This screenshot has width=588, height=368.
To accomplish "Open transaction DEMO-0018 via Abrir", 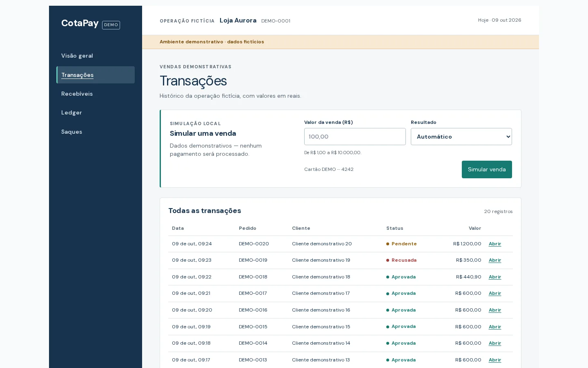I will pos(495,277).
